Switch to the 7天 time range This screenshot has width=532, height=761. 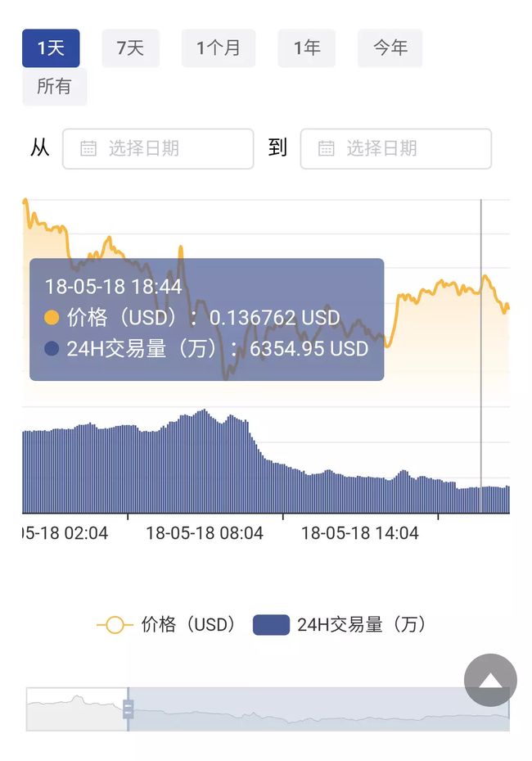[x=130, y=48]
